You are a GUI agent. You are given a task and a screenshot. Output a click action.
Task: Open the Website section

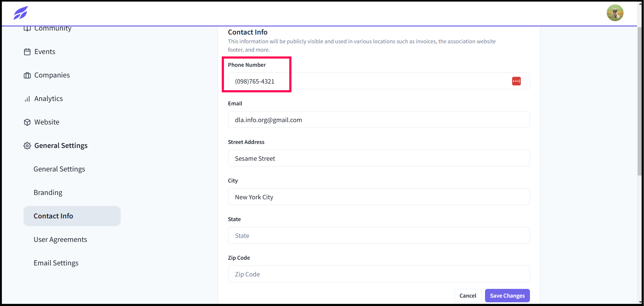pyautogui.click(x=47, y=122)
